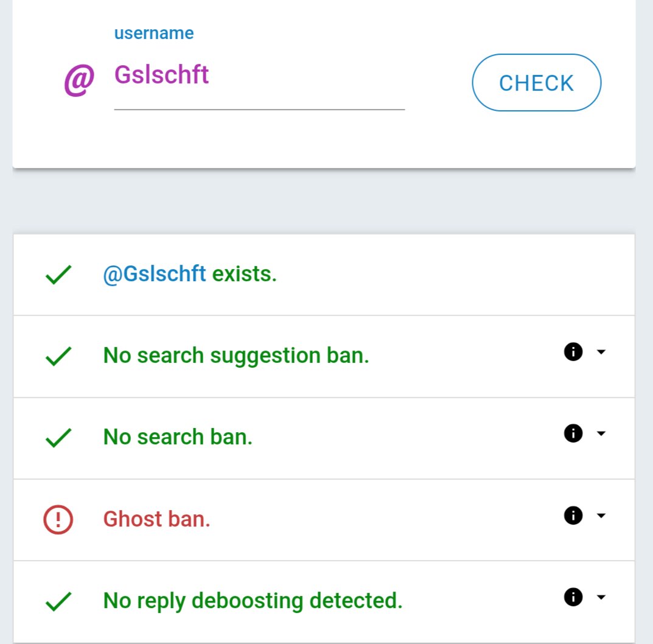This screenshot has width=653, height=644.
Task: Click checkmark next to No search suggestion ban
Action: pyautogui.click(x=58, y=357)
